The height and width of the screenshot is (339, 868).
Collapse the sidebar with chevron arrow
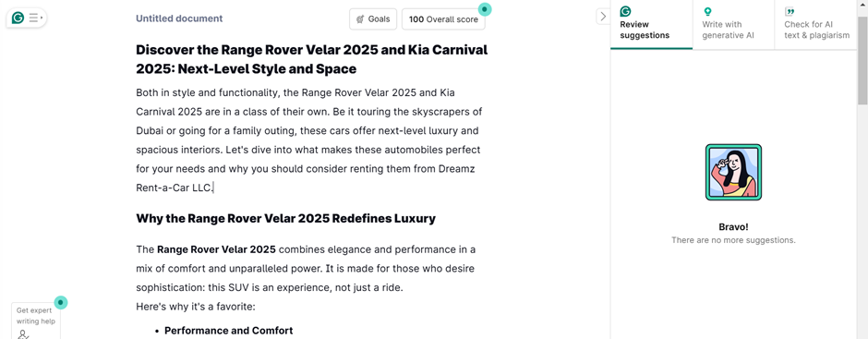click(603, 17)
